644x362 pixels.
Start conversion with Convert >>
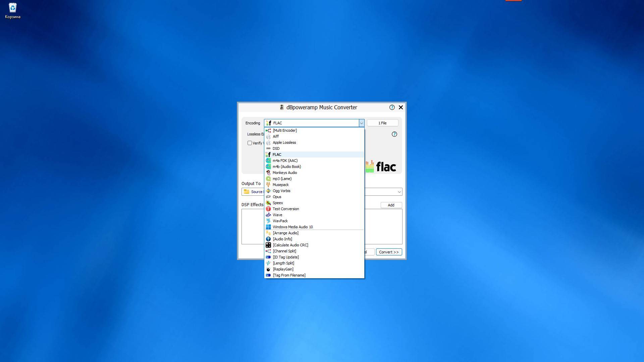point(389,252)
